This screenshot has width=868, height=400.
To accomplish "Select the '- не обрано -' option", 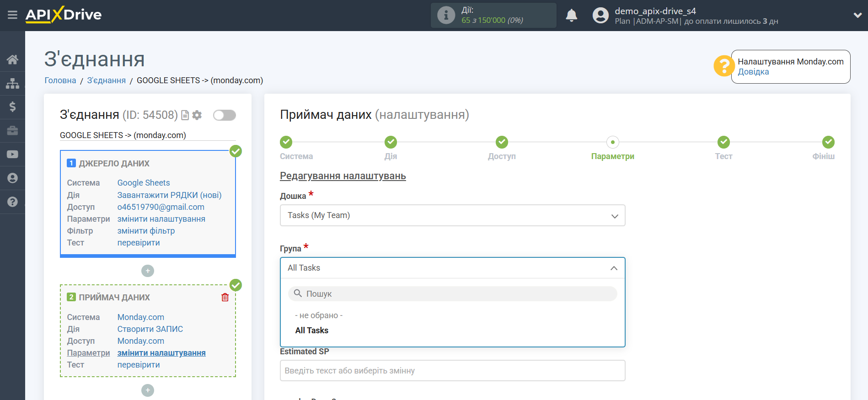I will click(x=319, y=315).
